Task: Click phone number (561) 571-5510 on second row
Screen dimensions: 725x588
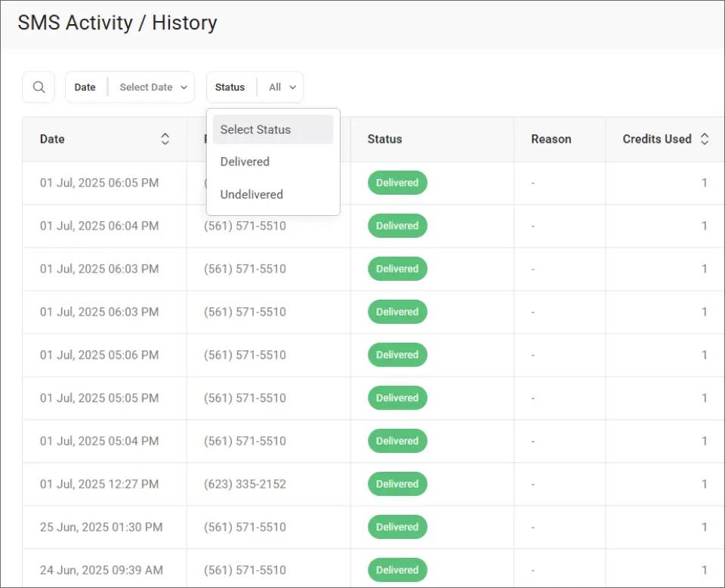Action: [x=243, y=225]
